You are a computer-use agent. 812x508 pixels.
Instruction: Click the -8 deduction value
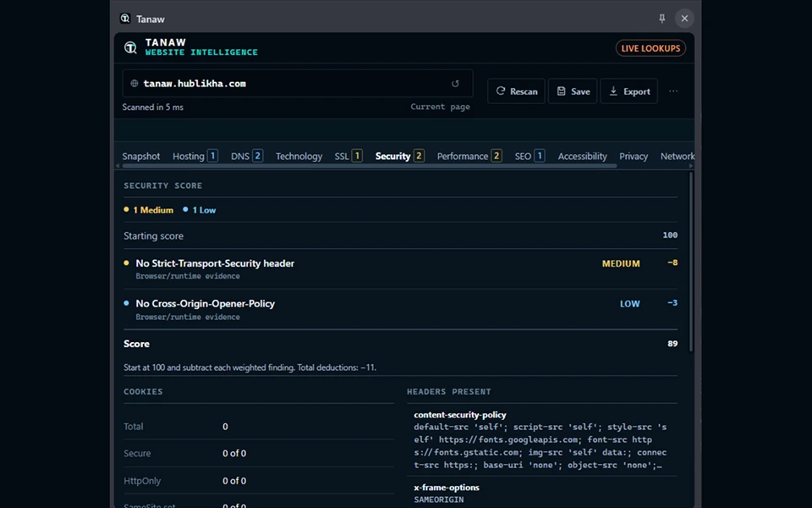(672, 262)
